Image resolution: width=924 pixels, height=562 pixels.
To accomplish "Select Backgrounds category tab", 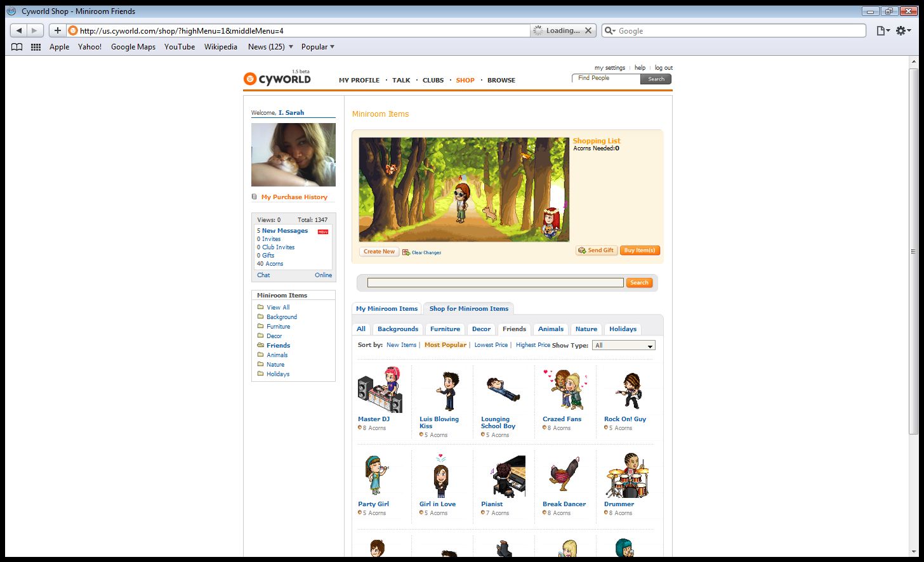I will 398,329.
